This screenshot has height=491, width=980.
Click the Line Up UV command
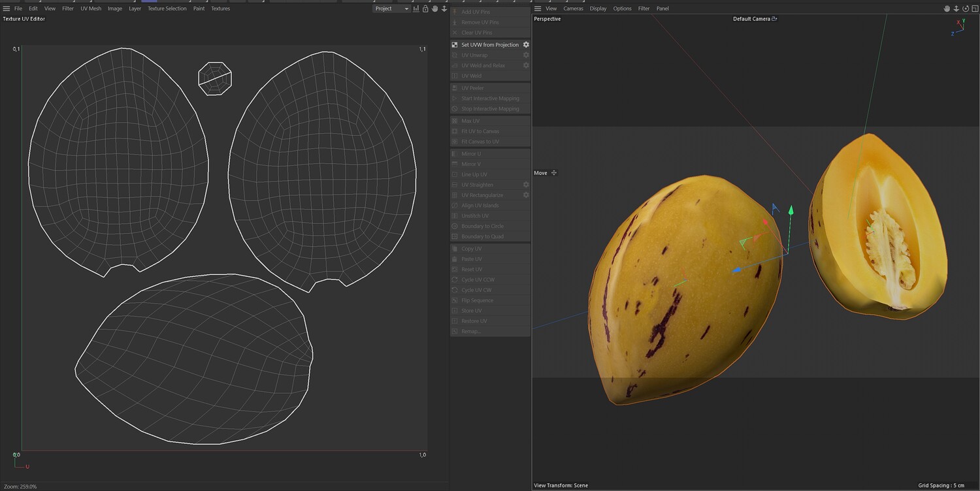point(490,174)
